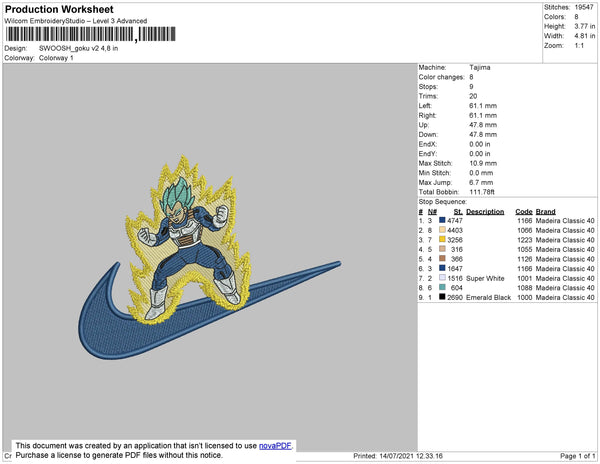Click the Zoom value '1:1'
This screenshot has height=464, width=600.
pos(579,46)
